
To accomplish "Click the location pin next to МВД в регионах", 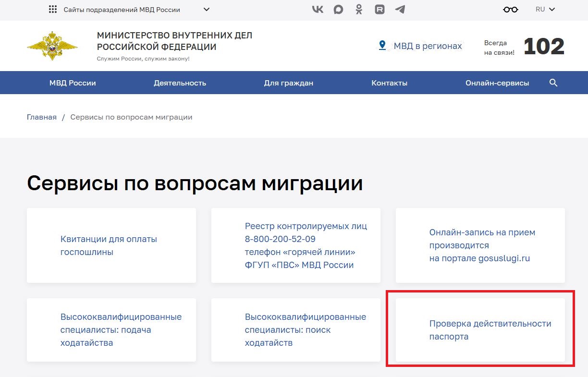I will [382, 46].
